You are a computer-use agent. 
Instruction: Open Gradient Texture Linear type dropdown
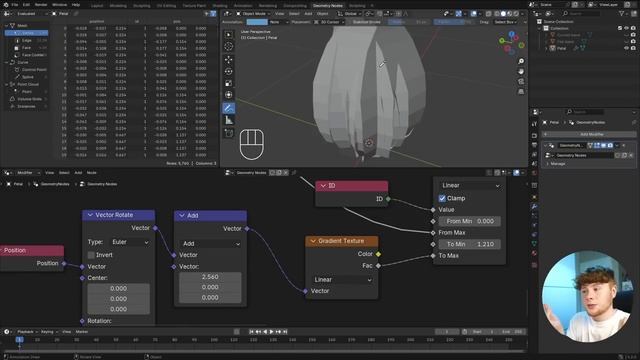tap(342, 280)
